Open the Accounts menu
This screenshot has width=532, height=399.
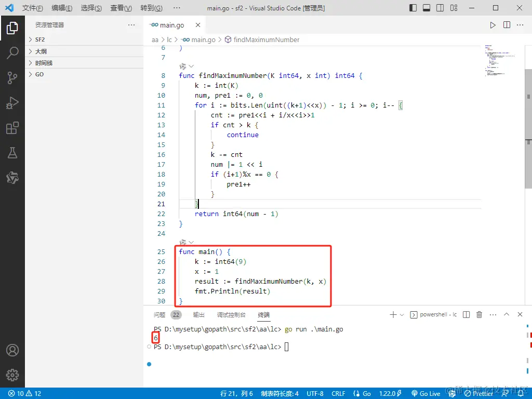pyautogui.click(x=12, y=350)
